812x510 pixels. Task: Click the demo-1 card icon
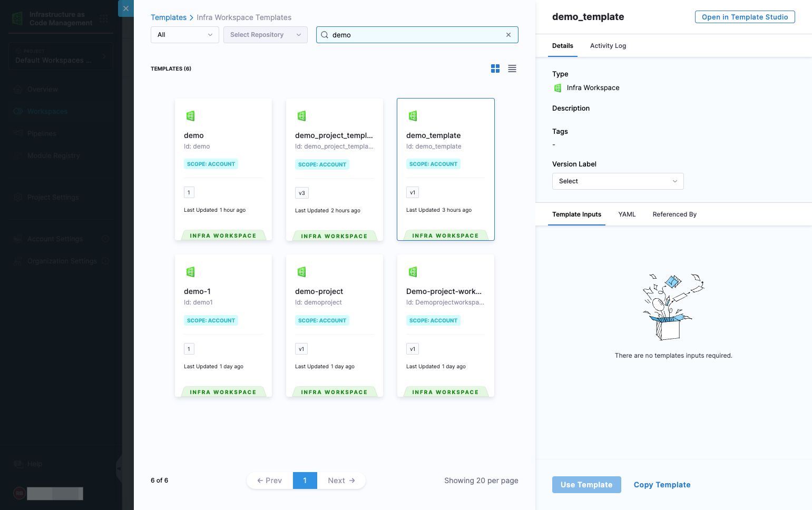191,272
